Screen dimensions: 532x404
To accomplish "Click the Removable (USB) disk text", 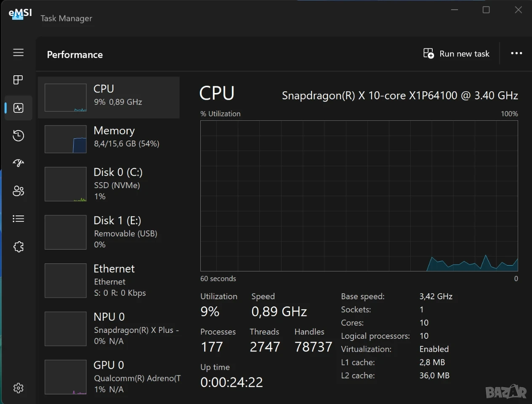I will pos(125,234).
